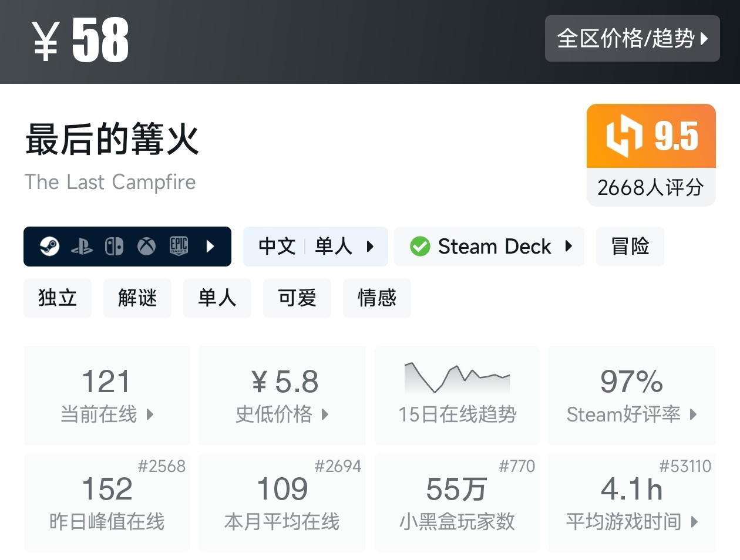
Task: Open the 史低价格 lowest price details
Action: tap(282, 395)
